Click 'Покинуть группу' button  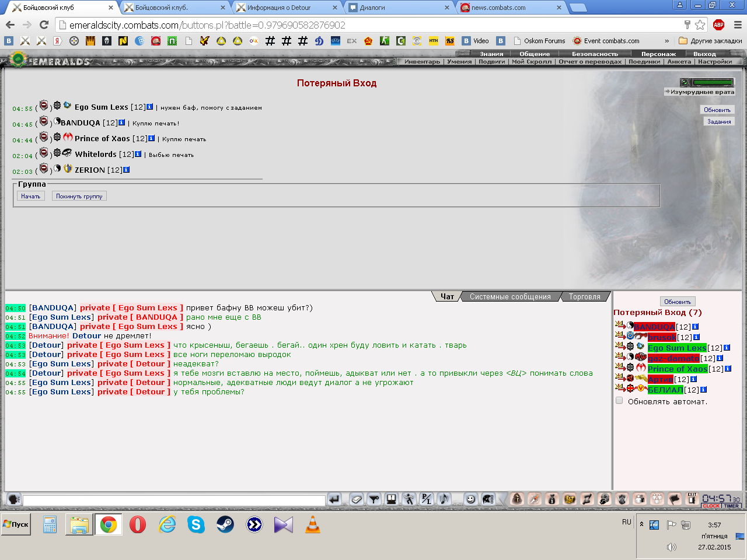(79, 196)
